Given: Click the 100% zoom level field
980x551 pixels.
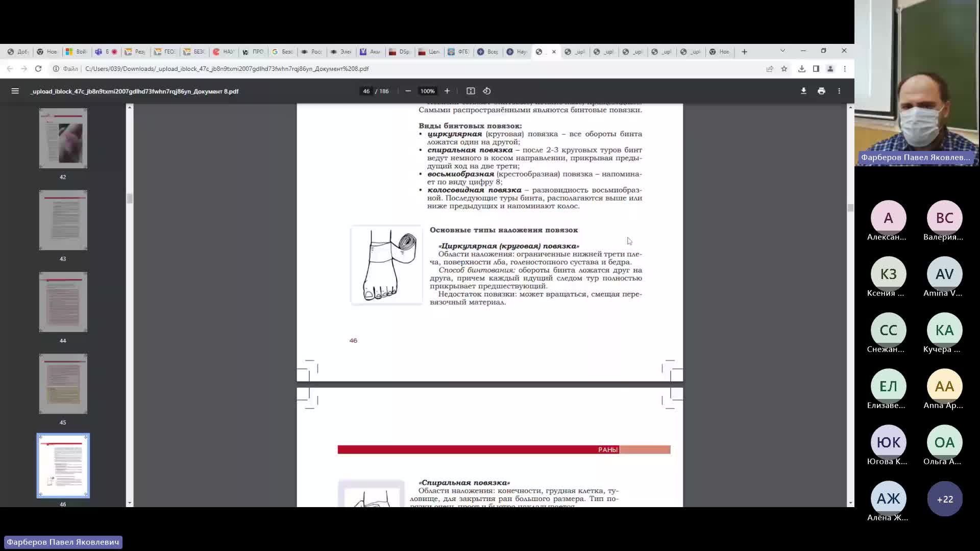Looking at the screenshot, I should pos(427,91).
